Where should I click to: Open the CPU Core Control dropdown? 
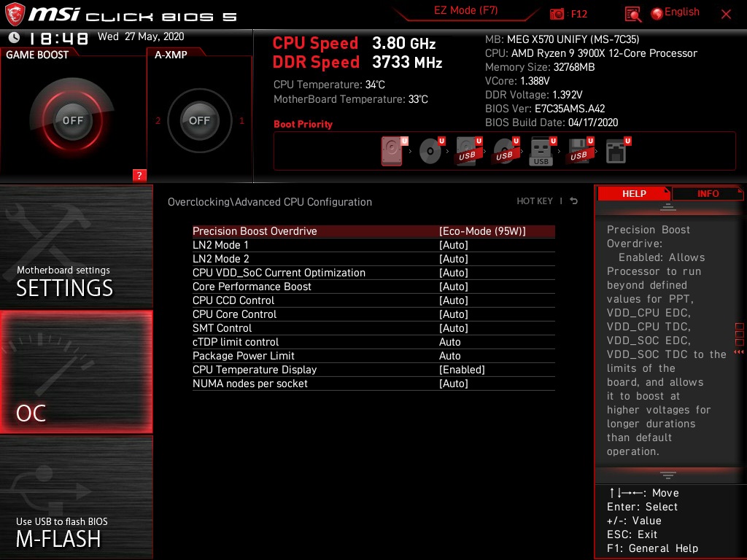click(x=454, y=314)
